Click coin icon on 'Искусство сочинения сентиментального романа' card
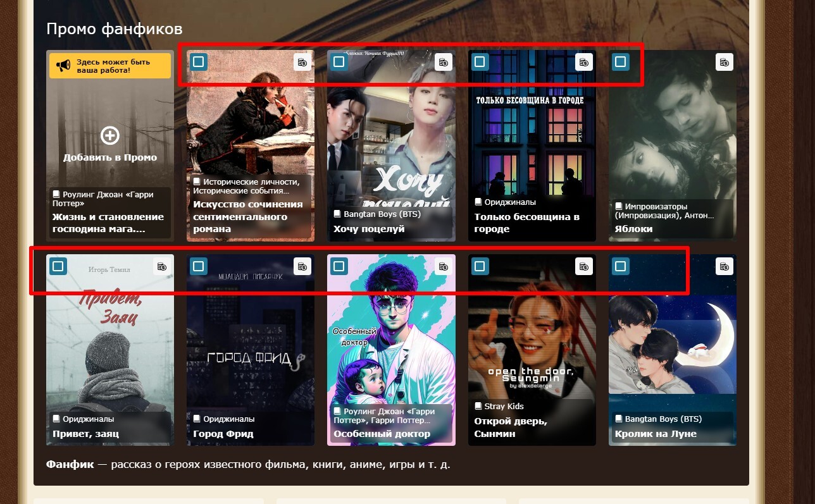Viewport: 815px width, 504px height. (302, 62)
